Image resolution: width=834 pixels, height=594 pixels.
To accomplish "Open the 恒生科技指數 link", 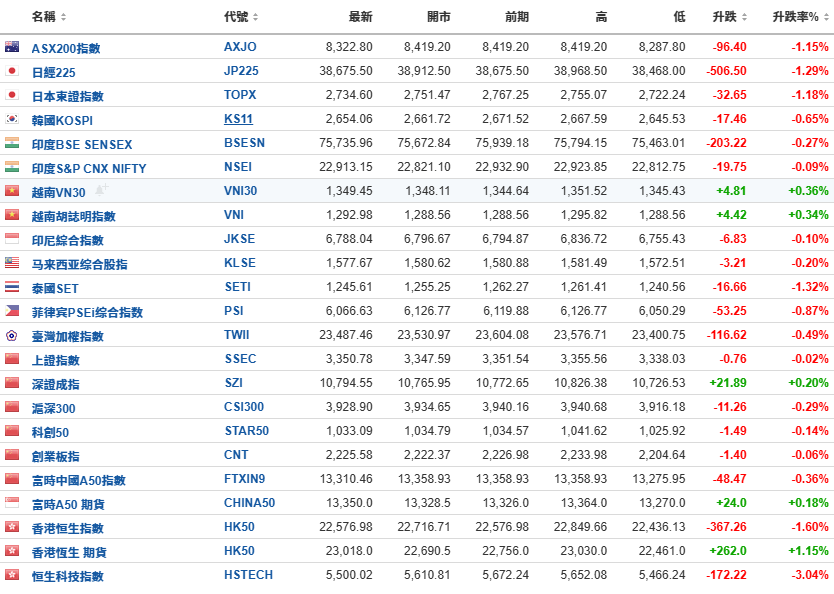I will pyautogui.click(x=68, y=576).
